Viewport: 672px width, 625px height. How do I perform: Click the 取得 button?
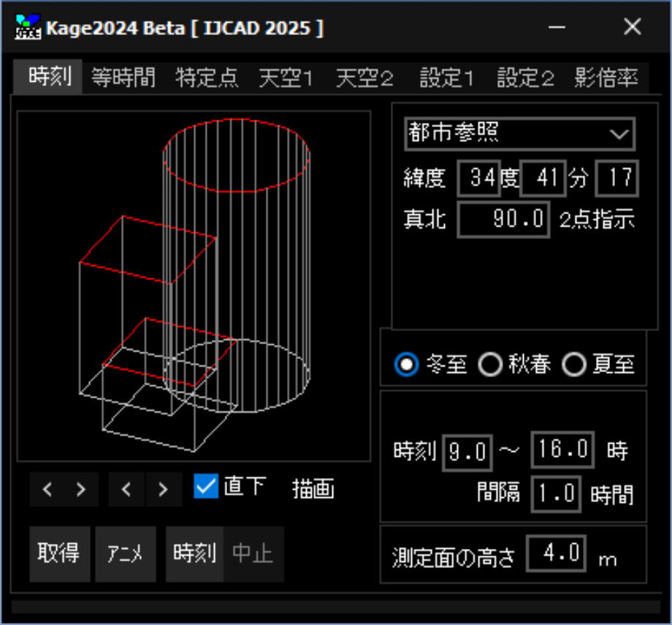pos(60,554)
